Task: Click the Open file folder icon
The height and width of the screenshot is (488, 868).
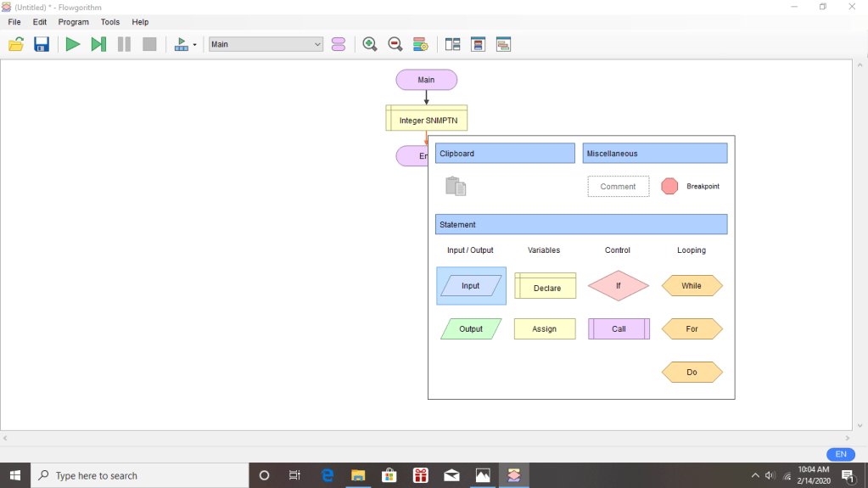Action: 16,44
